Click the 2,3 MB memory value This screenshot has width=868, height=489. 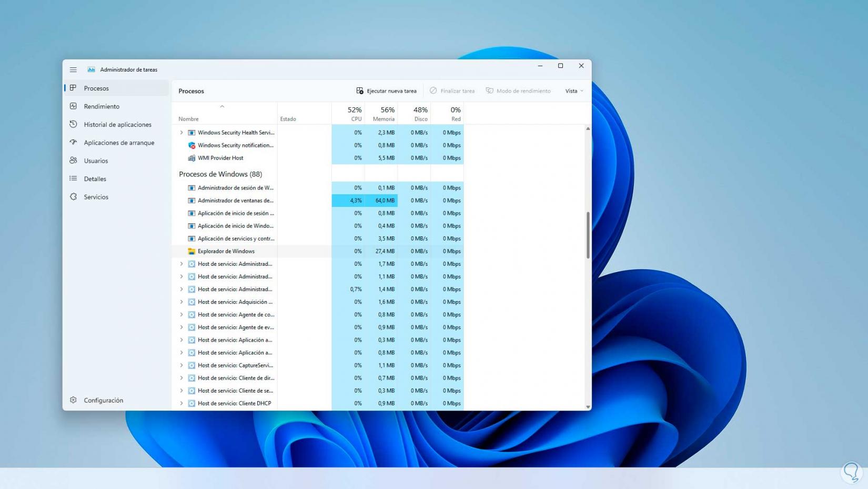tap(386, 133)
